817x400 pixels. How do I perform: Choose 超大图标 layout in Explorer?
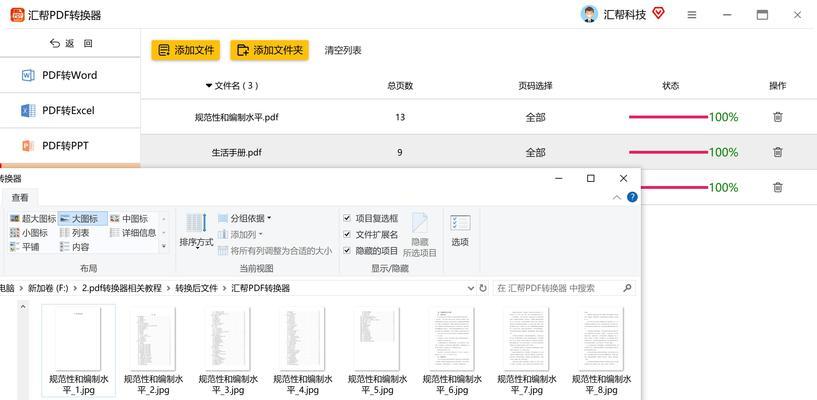tap(33, 219)
